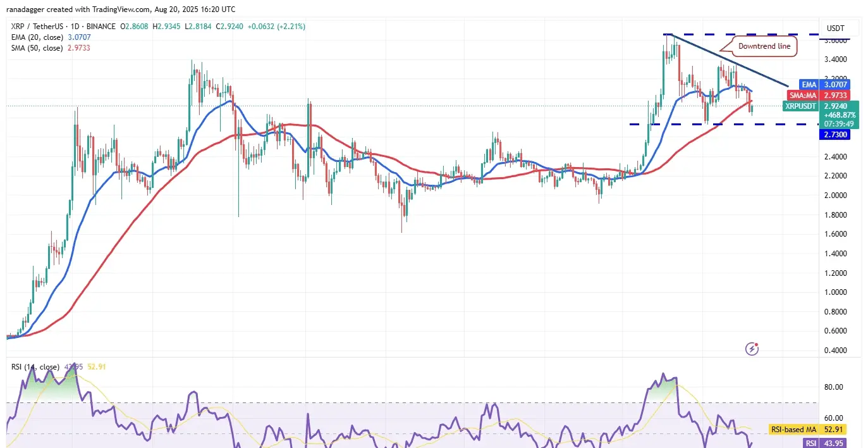Click the 2.2000 price axis label
Viewport: 868px width, 448px height.
(836, 176)
